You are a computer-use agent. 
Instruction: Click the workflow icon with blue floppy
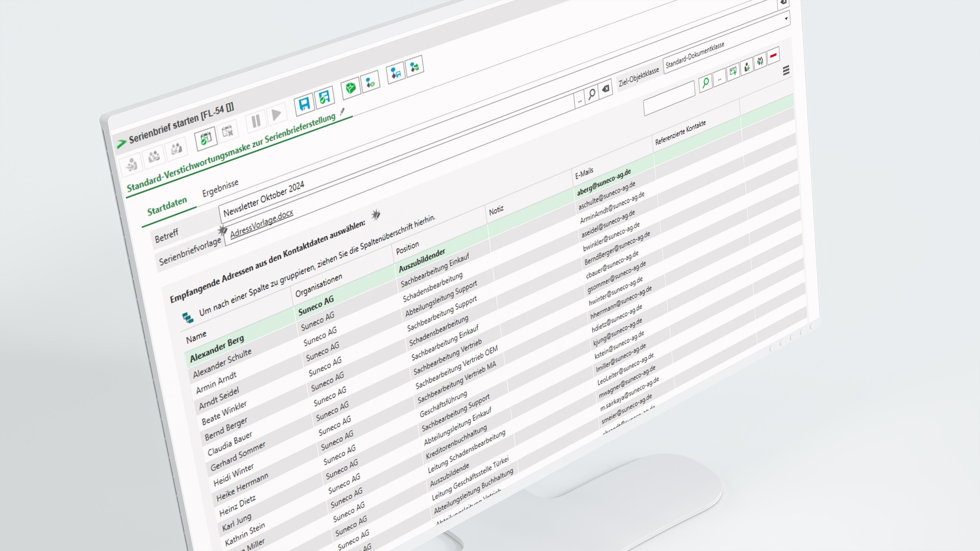(x=395, y=72)
